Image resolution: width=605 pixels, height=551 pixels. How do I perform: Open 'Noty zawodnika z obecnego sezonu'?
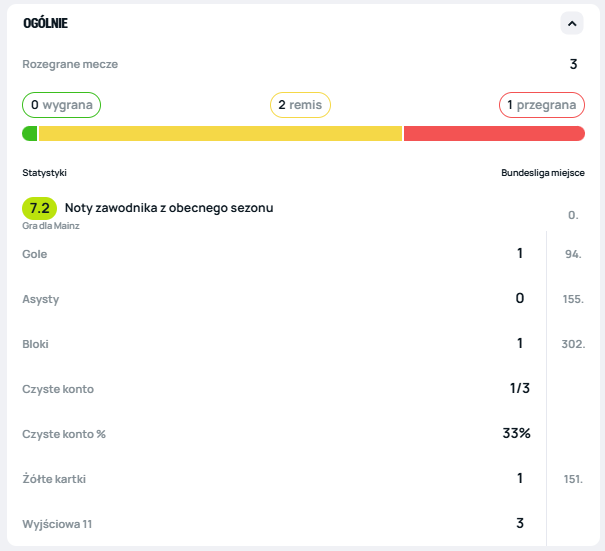tap(169, 208)
